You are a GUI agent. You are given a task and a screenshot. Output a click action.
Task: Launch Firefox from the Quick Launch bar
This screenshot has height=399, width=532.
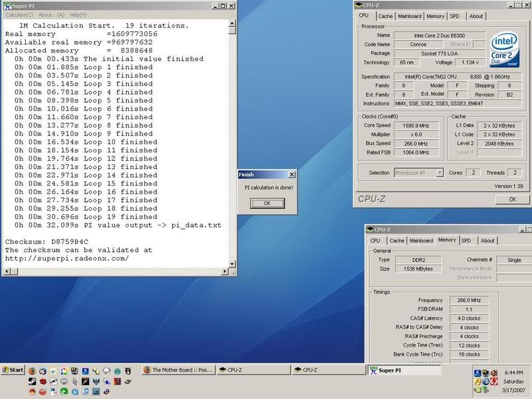[x=32, y=370]
